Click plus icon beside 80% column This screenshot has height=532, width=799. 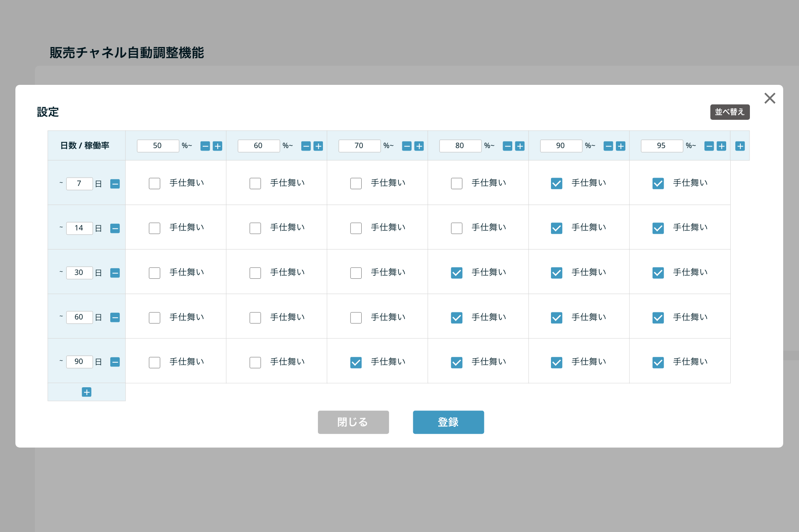520,146
